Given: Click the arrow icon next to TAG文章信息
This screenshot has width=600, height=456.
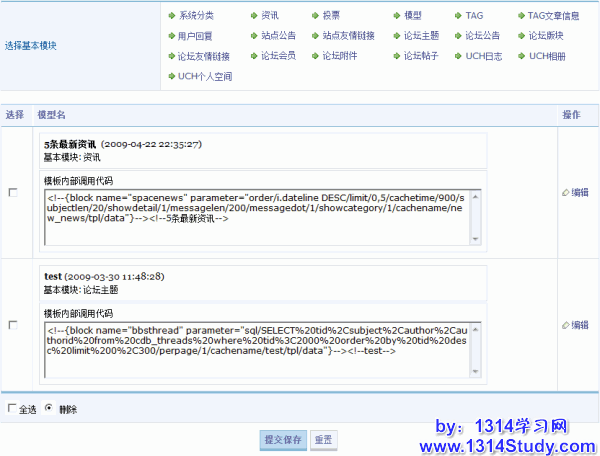Looking at the screenshot, I should [x=519, y=16].
